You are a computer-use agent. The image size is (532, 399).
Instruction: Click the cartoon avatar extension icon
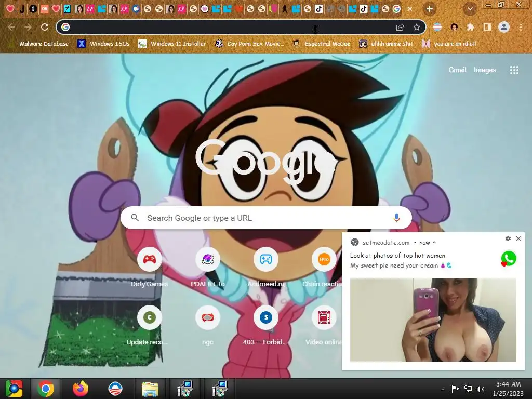[454, 27]
